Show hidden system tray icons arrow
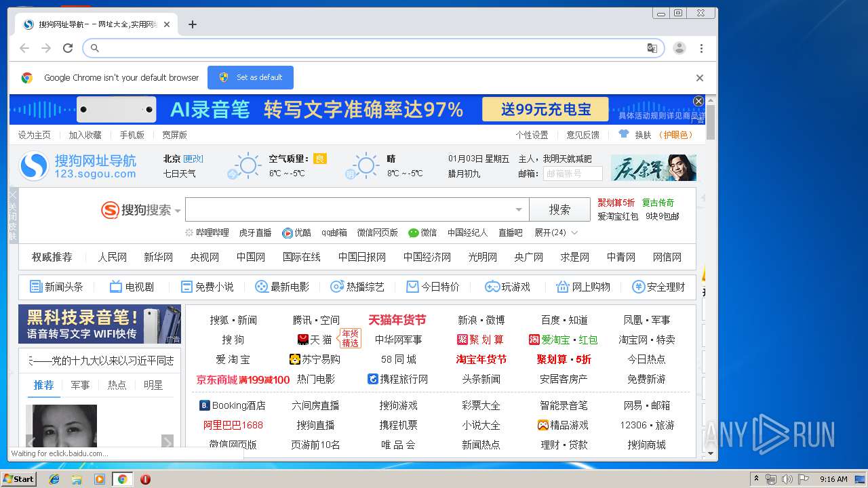Viewport: 868px width, 488px height. pos(756,479)
